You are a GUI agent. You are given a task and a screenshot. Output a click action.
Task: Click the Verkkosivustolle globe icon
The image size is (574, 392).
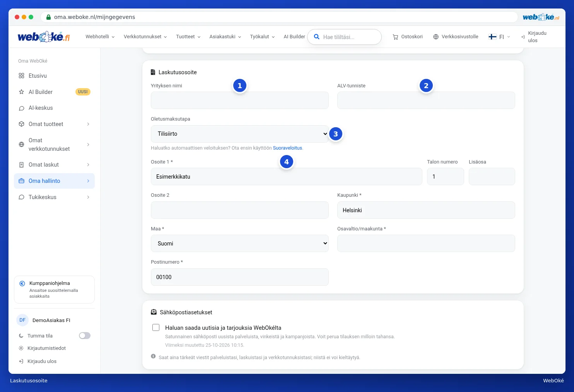[436, 37]
